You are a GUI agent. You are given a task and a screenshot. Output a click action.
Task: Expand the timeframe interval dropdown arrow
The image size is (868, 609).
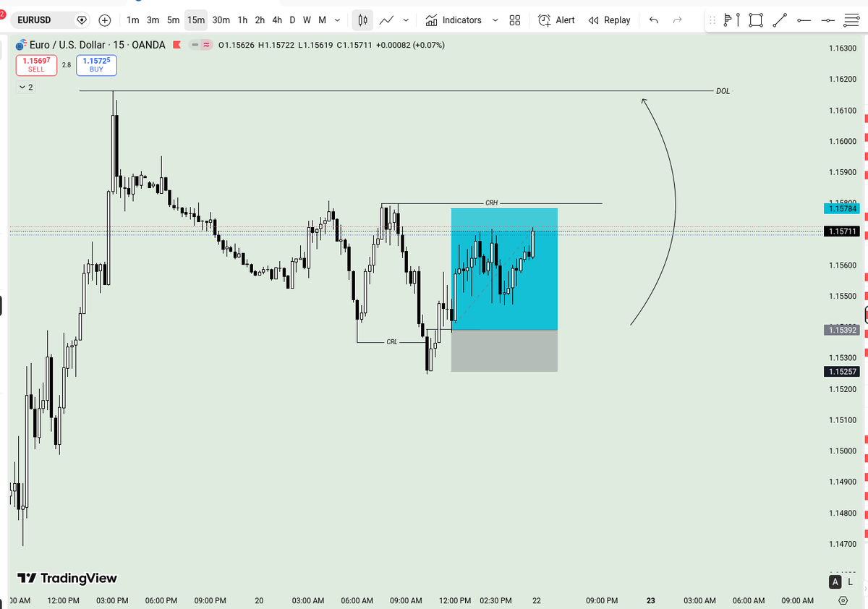pos(337,20)
